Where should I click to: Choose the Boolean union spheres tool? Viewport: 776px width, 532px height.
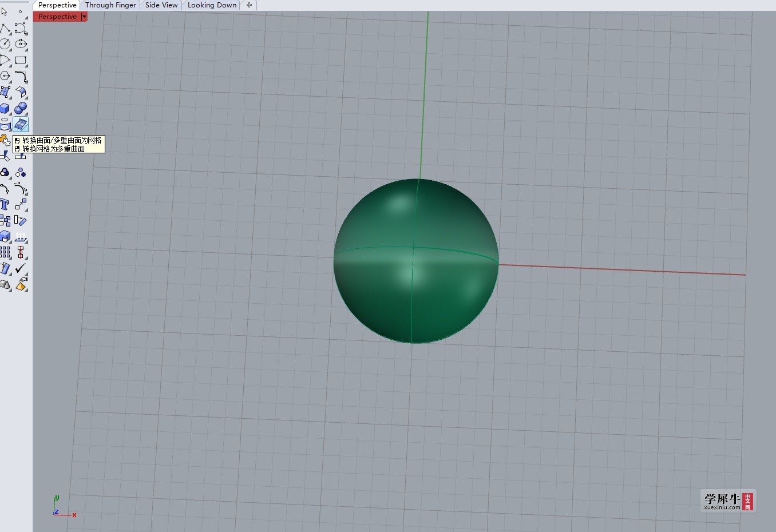click(x=21, y=108)
